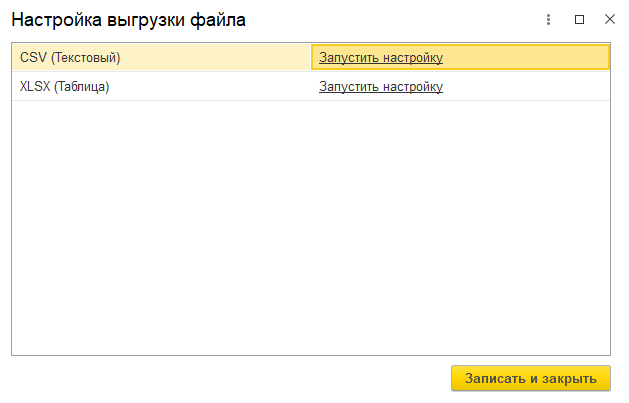Open the kebab menu beside maximize button
The width and height of the screenshot is (629, 403).
(x=548, y=19)
